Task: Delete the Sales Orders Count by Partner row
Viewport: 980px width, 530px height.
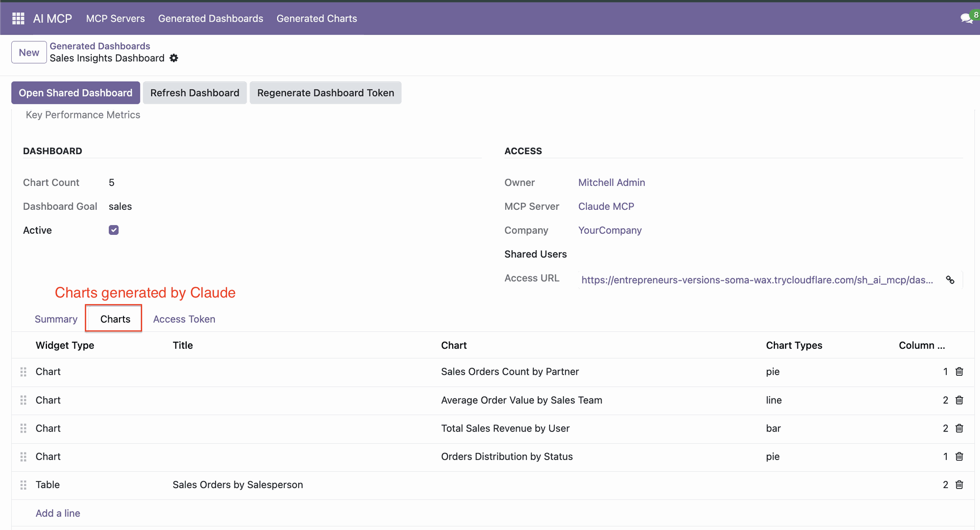Action: tap(959, 372)
